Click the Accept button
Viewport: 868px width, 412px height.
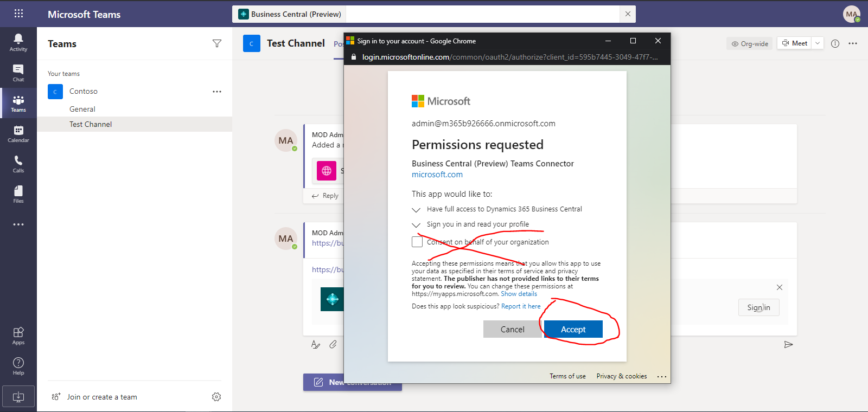573,329
